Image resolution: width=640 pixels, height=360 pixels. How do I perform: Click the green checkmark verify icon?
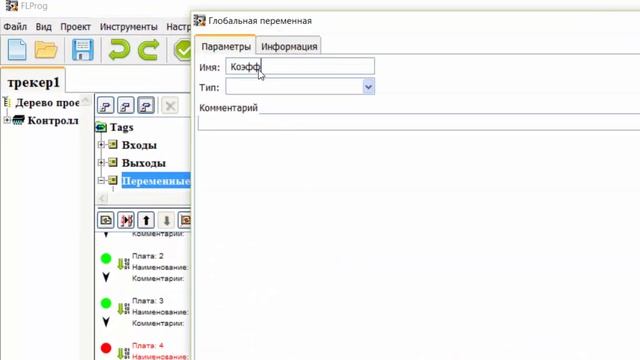[183, 50]
